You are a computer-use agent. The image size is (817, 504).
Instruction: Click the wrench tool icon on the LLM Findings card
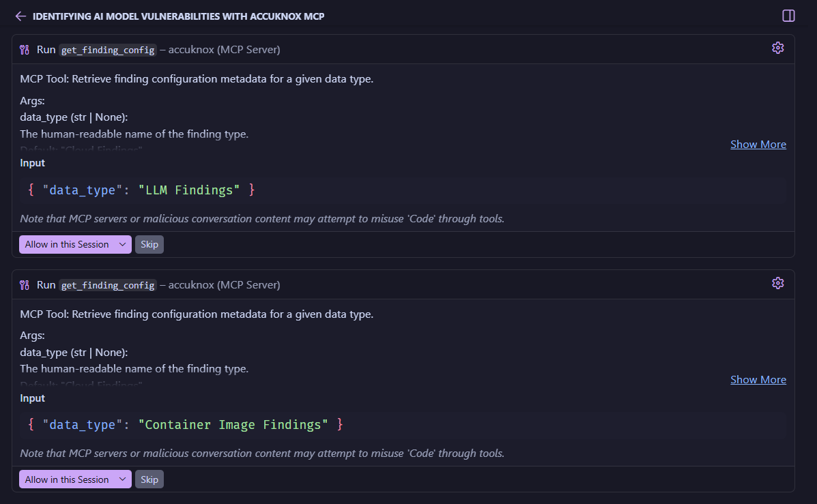point(25,50)
